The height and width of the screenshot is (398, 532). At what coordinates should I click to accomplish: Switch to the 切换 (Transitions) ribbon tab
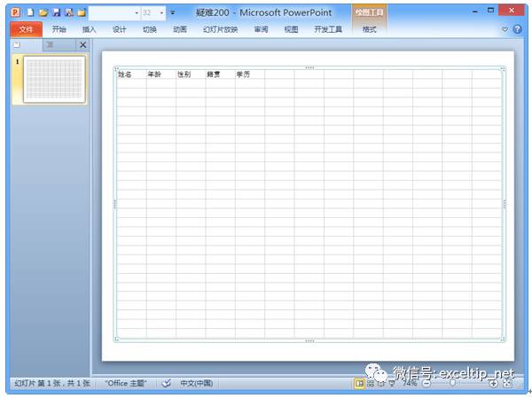click(x=149, y=29)
